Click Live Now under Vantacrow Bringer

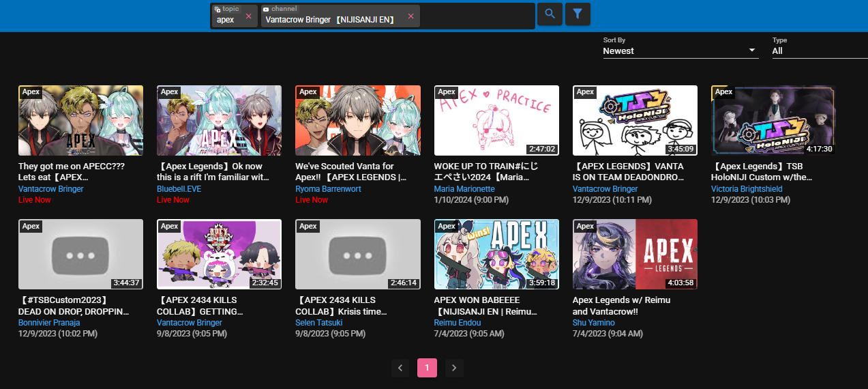[x=35, y=200]
